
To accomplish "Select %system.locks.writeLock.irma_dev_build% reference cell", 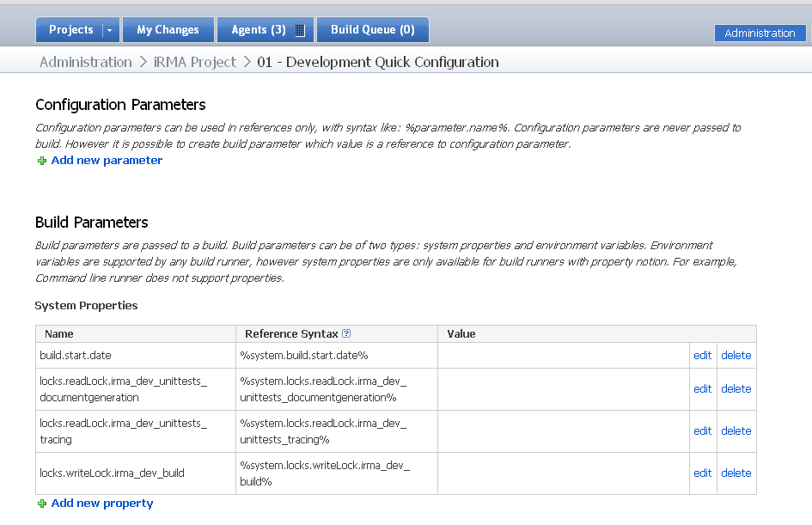I will click(337, 473).
